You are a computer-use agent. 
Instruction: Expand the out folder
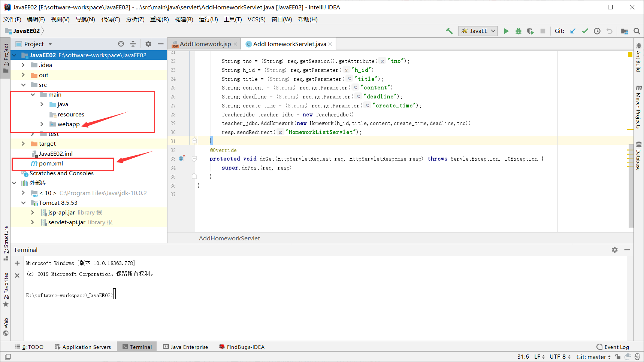point(23,75)
